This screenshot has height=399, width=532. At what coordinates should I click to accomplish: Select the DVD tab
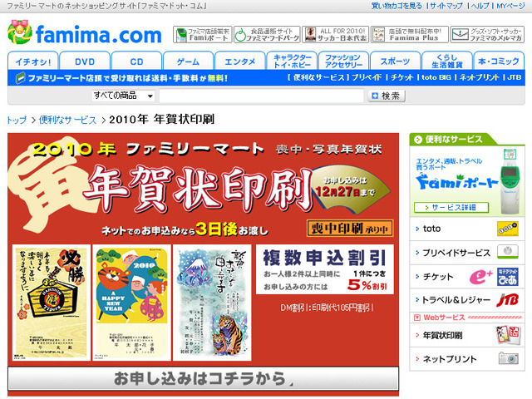(85, 62)
